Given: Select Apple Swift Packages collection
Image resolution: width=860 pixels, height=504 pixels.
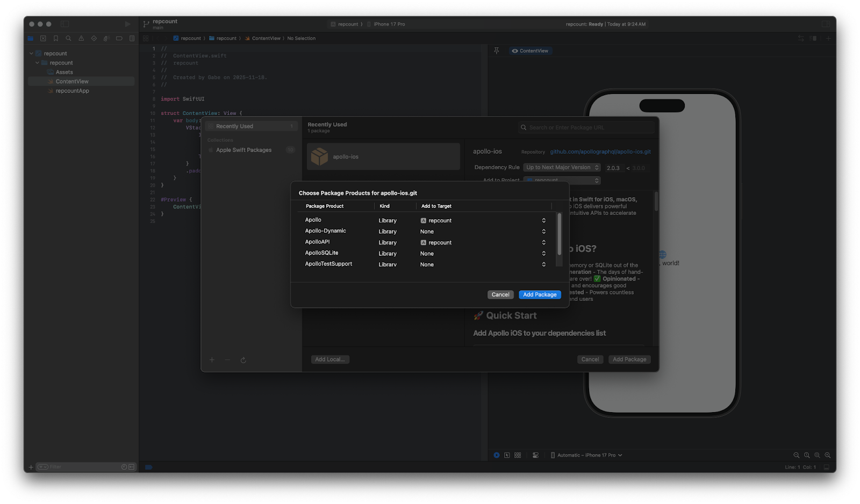Looking at the screenshot, I should (x=251, y=150).
